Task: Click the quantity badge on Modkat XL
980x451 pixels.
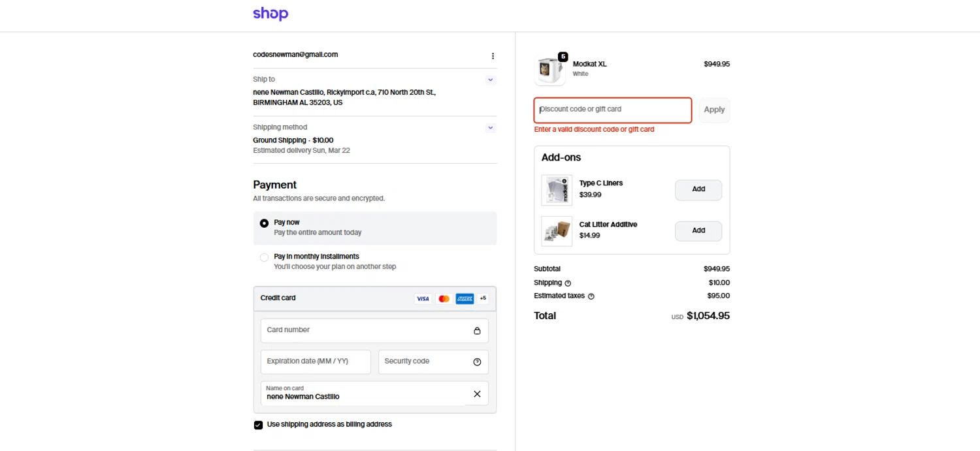Action: tap(563, 57)
